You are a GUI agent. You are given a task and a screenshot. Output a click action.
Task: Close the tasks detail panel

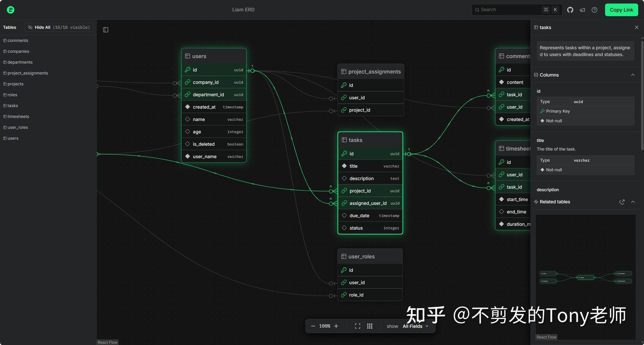[x=636, y=27]
